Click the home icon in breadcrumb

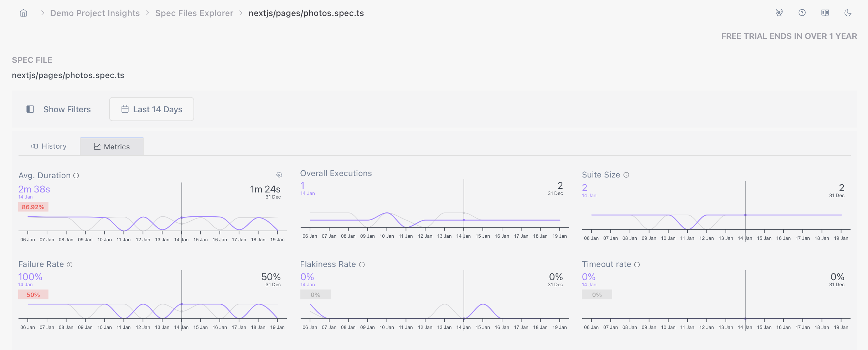click(x=24, y=13)
